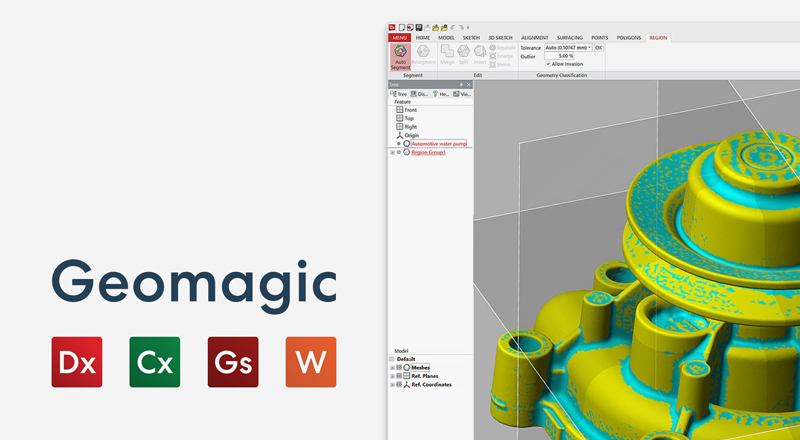The width and height of the screenshot is (800, 440).
Task: Switch to the POLYGONS ribbon tab
Action: [x=629, y=38]
